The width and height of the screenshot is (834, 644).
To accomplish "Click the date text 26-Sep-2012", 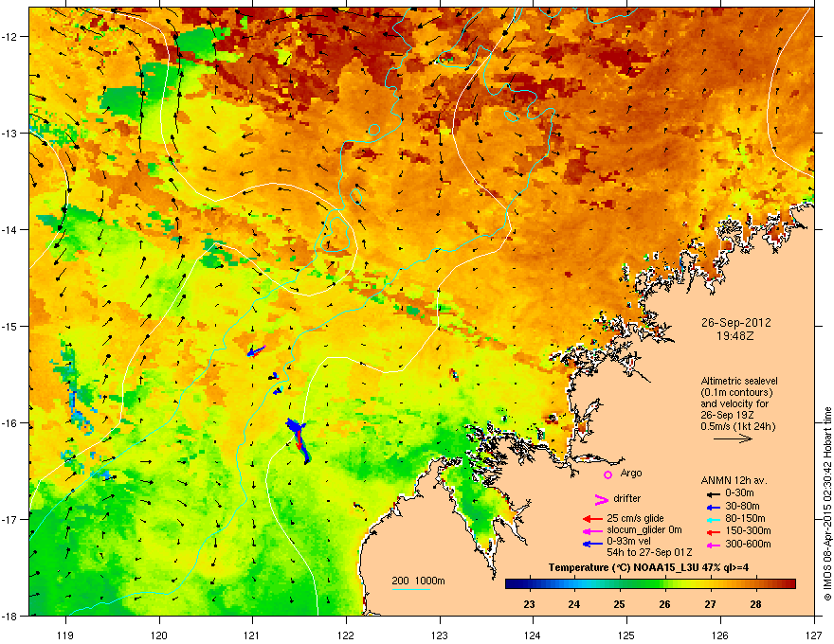I will [x=735, y=323].
